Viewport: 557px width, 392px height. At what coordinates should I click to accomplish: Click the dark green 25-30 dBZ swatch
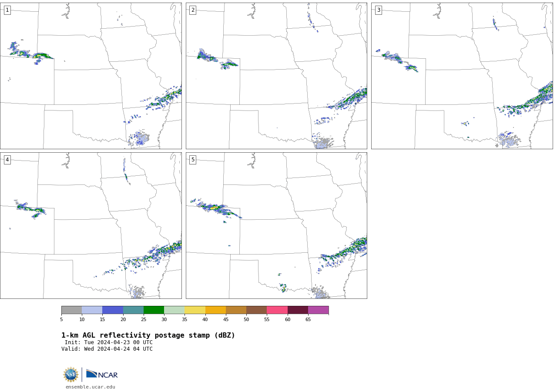[154, 310]
